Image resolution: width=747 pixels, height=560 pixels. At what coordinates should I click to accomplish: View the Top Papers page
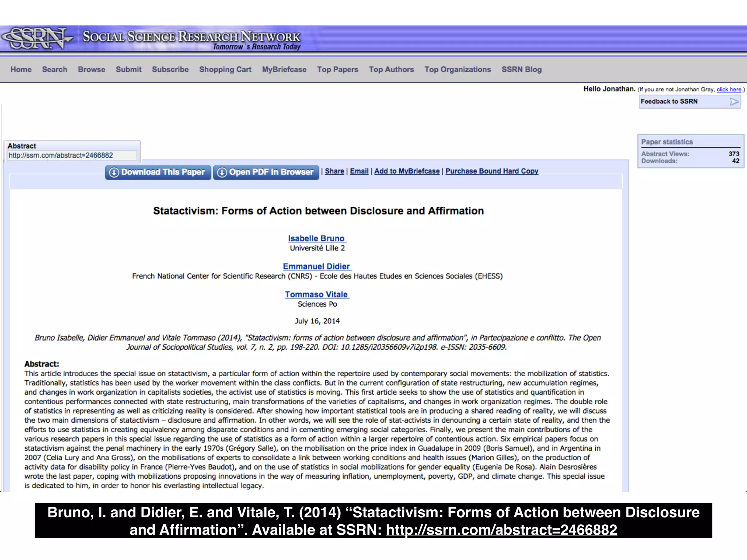click(x=338, y=69)
